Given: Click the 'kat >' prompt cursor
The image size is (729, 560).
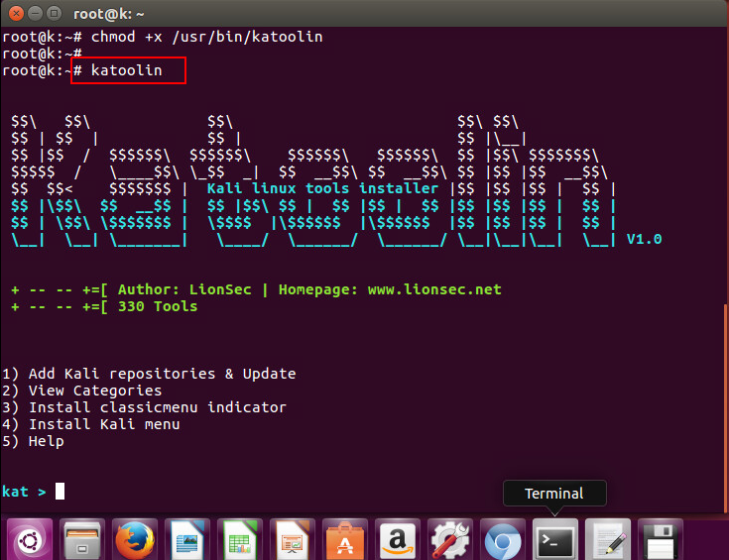Looking at the screenshot, I should pyautogui.click(x=60, y=492).
